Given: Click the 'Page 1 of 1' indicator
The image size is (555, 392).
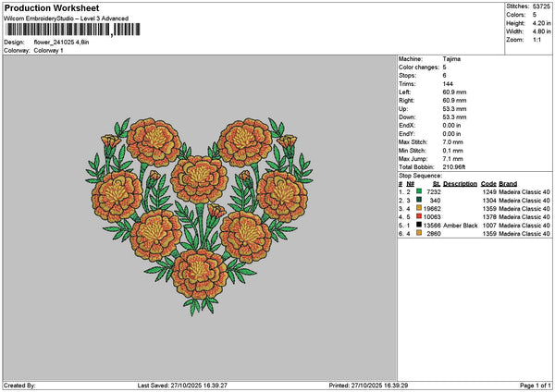Looking at the screenshot, I should (x=536, y=386).
